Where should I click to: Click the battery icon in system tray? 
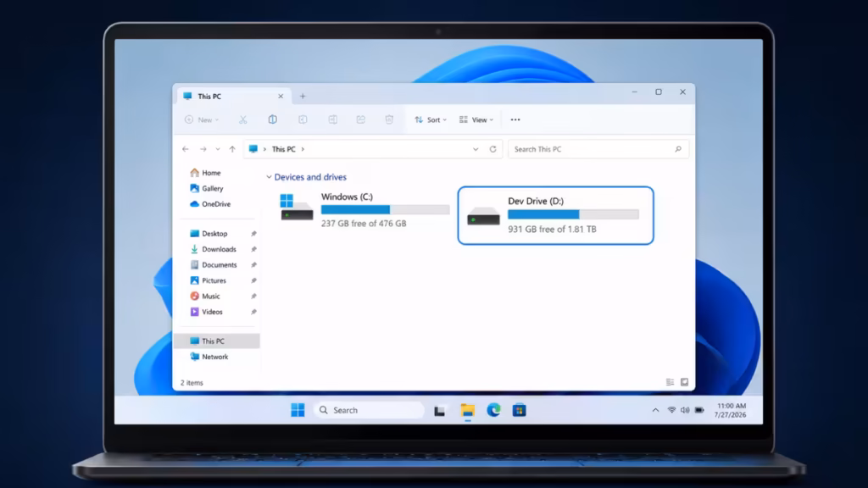click(x=699, y=410)
